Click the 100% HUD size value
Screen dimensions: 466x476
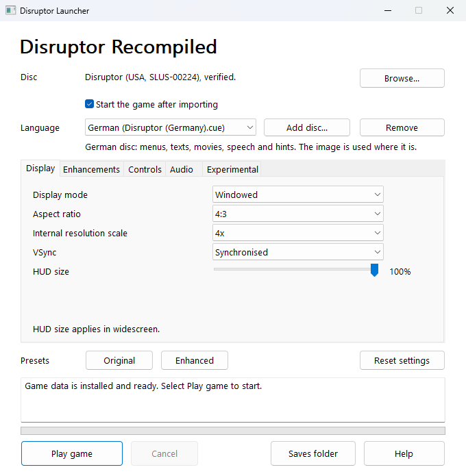pos(400,271)
